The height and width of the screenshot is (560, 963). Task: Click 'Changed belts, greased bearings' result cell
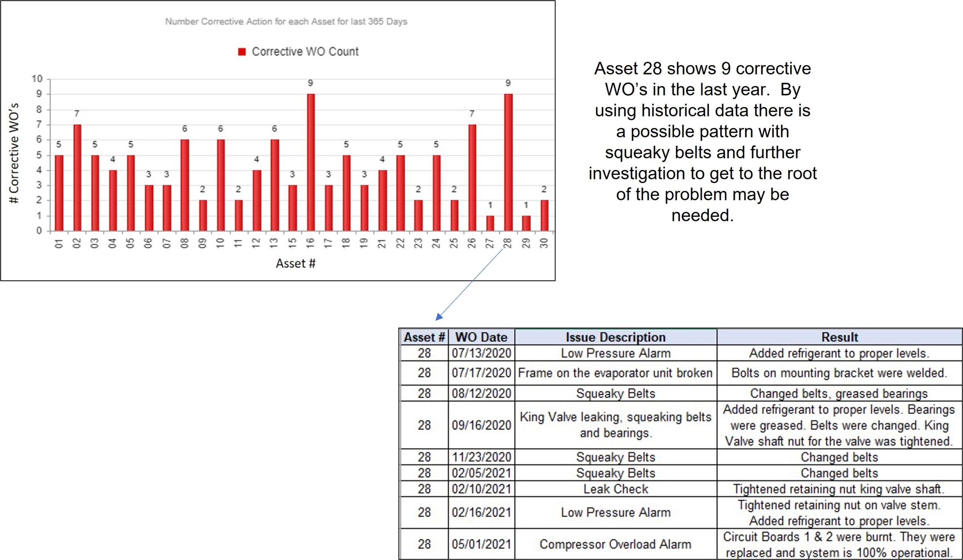pos(840,393)
